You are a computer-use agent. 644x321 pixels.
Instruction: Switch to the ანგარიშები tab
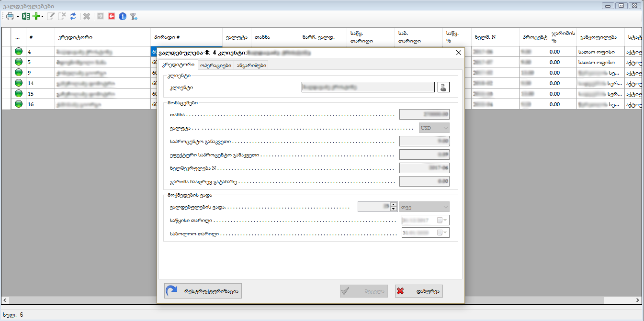[x=250, y=66]
